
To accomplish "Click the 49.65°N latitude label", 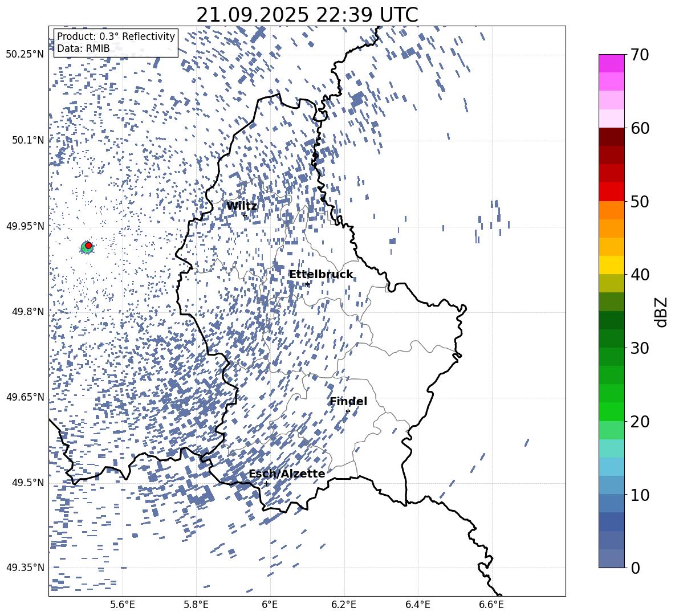I will pos(25,397).
